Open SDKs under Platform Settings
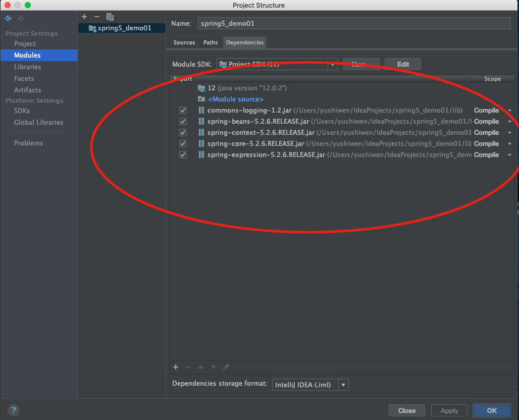The width and height of the screenshot is (519, 420). (22, 111)
